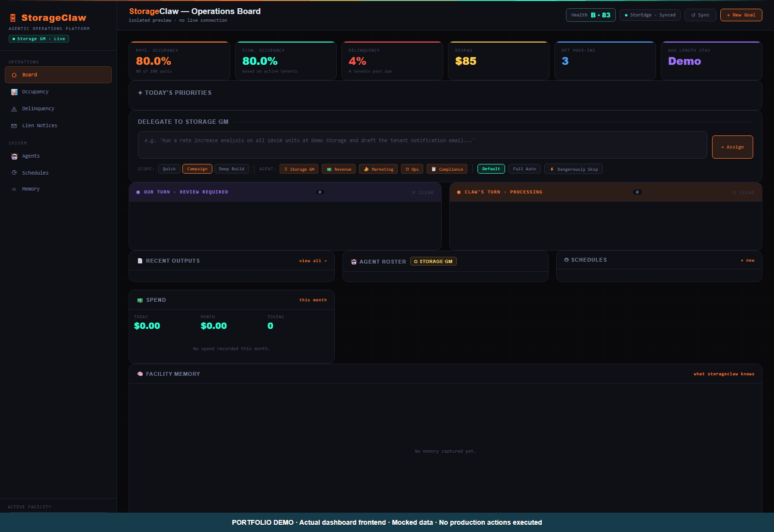Click what storageclaw knows link

724,374
